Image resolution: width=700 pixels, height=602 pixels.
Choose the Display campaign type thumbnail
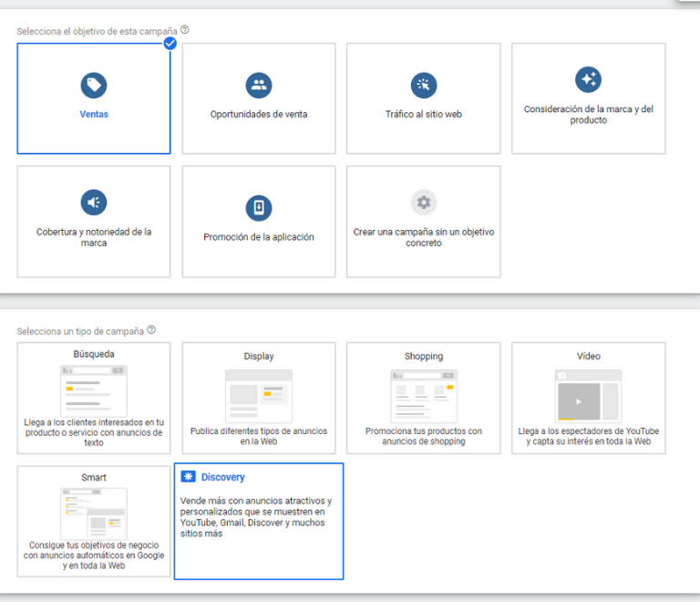[x=259, y=395]
